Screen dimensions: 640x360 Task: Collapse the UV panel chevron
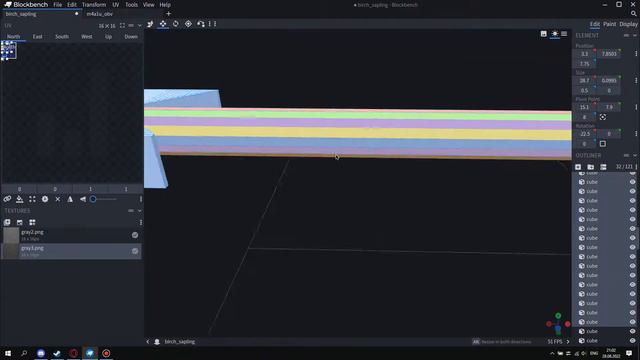pos(140,25)
